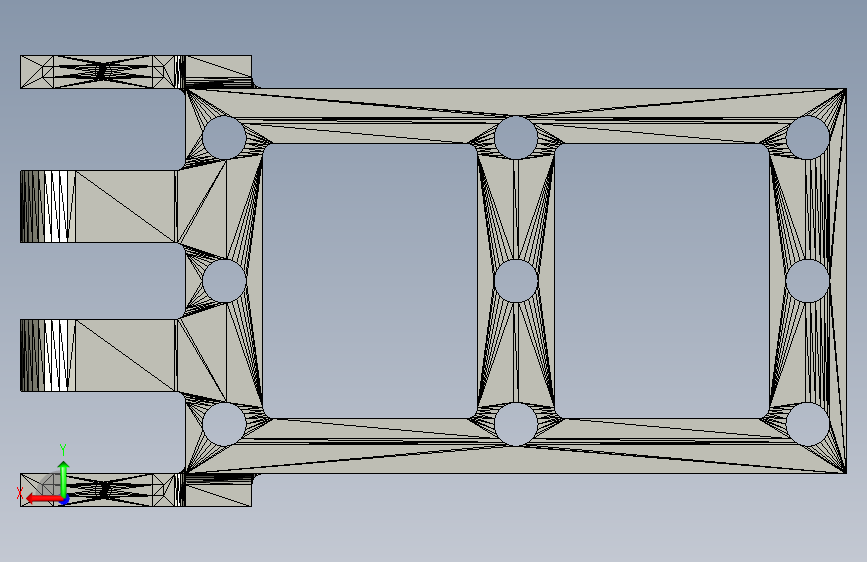The width and height of the screenshot is (867, 562).
Task: Select the top-left hole of the frame
Action: coord(224,138)
